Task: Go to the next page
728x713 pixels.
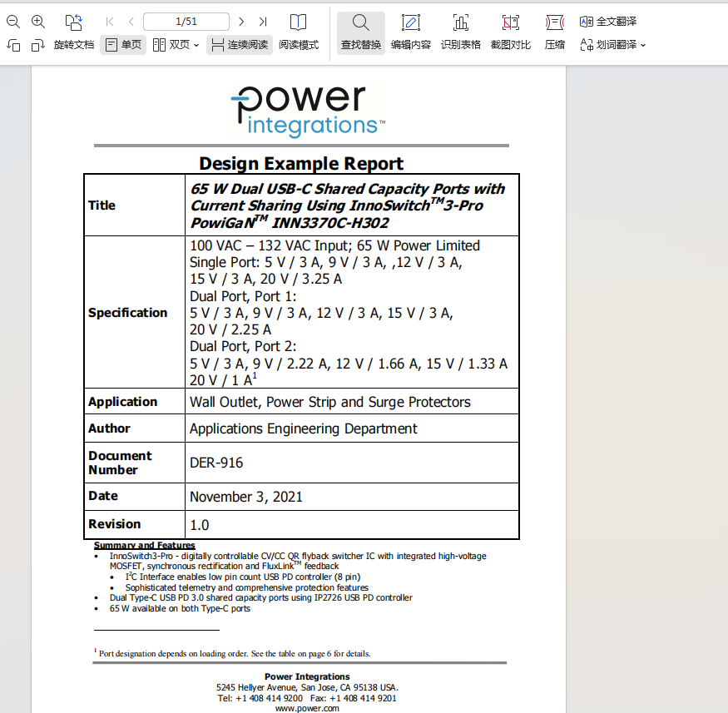Action: pyautogui.click(x=241, y=22)
